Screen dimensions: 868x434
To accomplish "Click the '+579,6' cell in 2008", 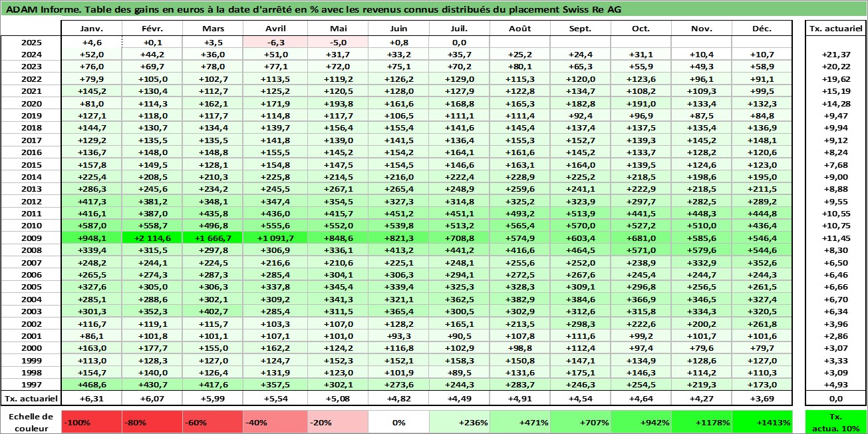I will 702,250.
